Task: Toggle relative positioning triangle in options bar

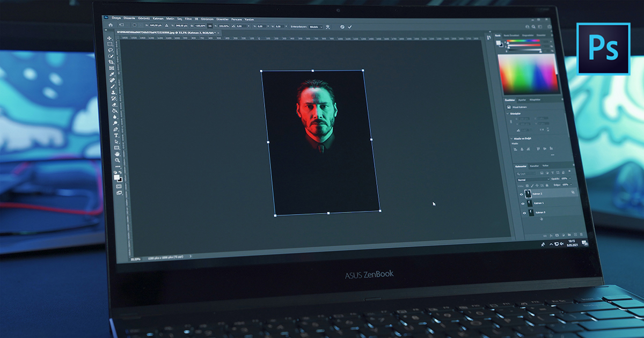Action: coord(167,26)
